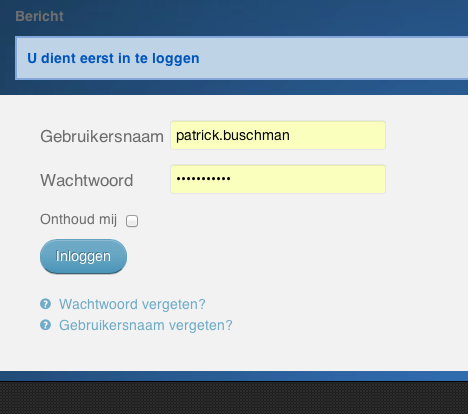Click the Bericht heading
Viewport: 468px width, 414px height.
tap(39, 16)
